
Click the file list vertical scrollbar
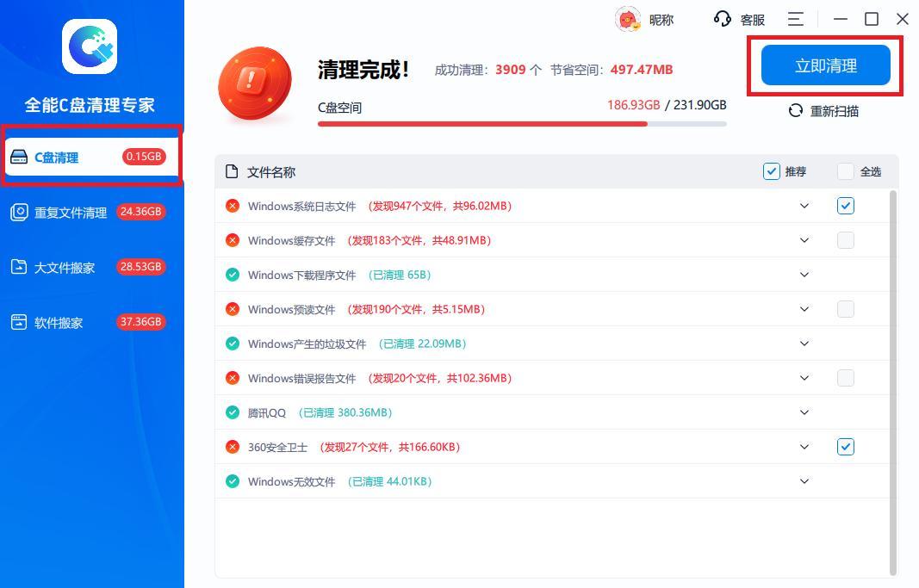pyautogui.click(x=892, y=379)
